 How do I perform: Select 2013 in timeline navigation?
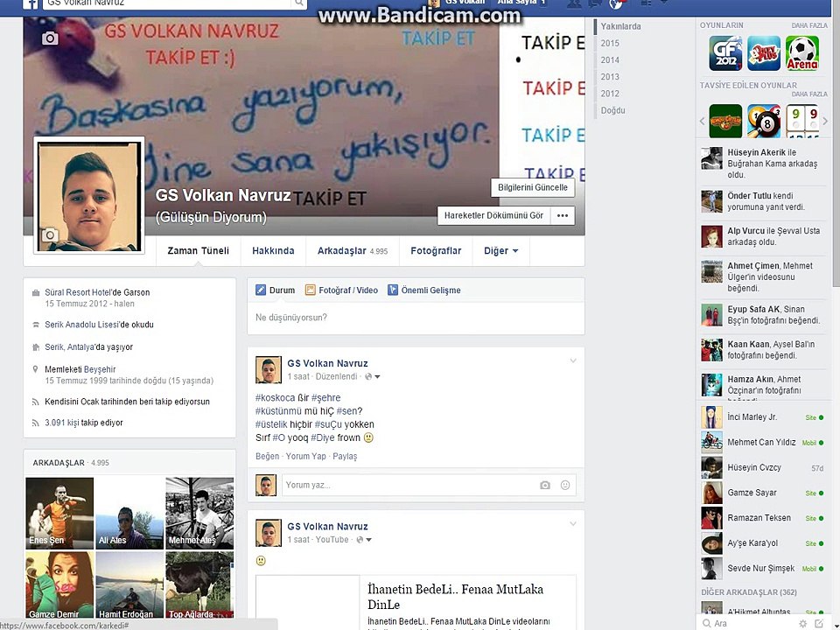(610, 77)
